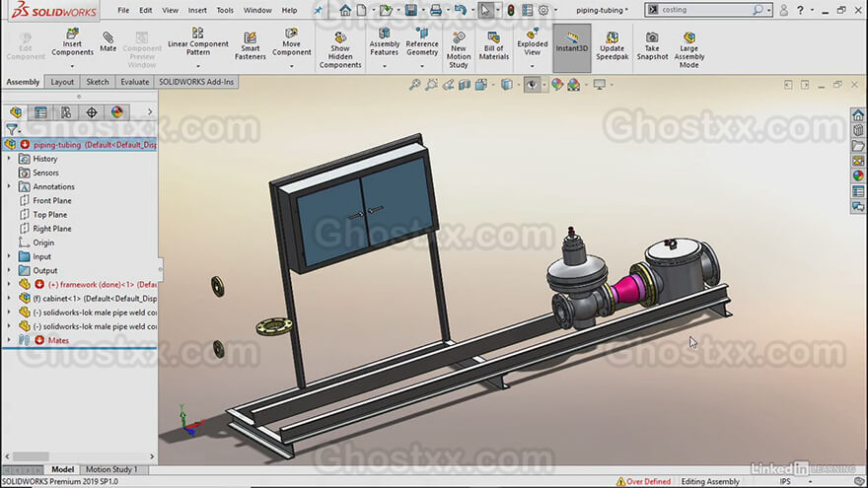Switch to the Layout tab
This screenshot has height=488, width=868.
[x=62, y=82]
